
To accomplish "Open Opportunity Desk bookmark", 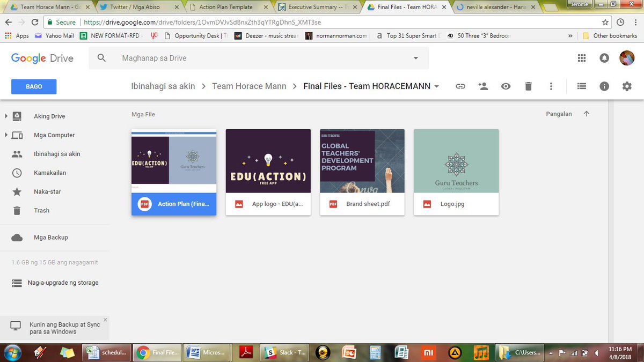I will click(195, 36).
